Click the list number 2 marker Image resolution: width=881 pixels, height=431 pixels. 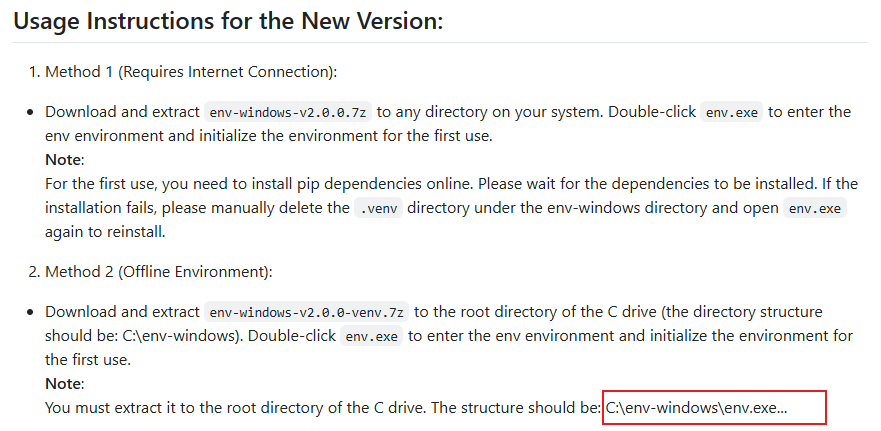point(33,271)
